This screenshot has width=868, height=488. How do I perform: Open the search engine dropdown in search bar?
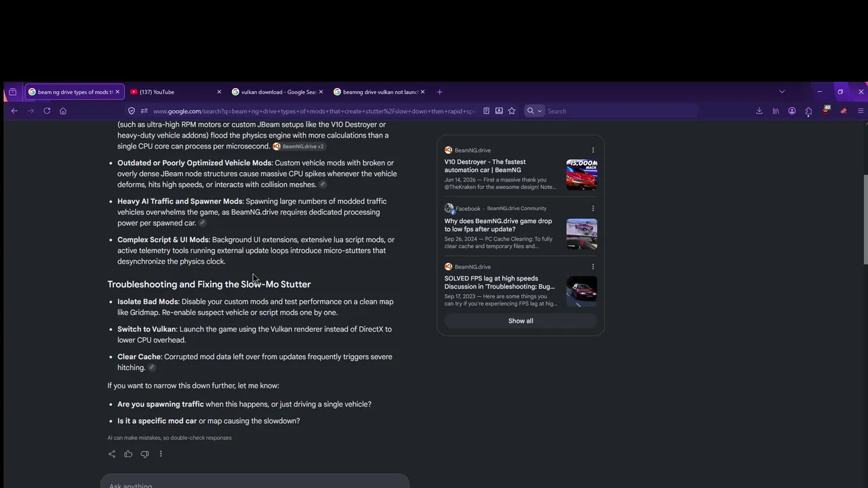[x=534, y=111]
